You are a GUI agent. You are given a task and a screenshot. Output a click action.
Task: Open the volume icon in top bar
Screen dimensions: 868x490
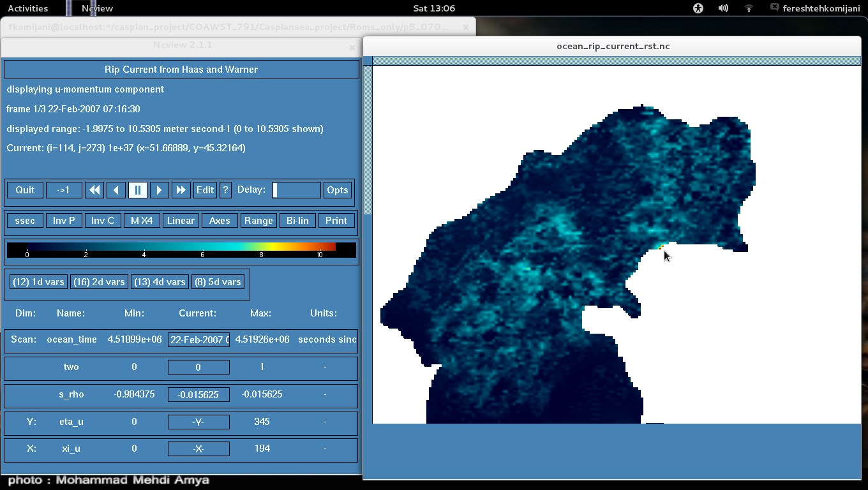point(723,8)
